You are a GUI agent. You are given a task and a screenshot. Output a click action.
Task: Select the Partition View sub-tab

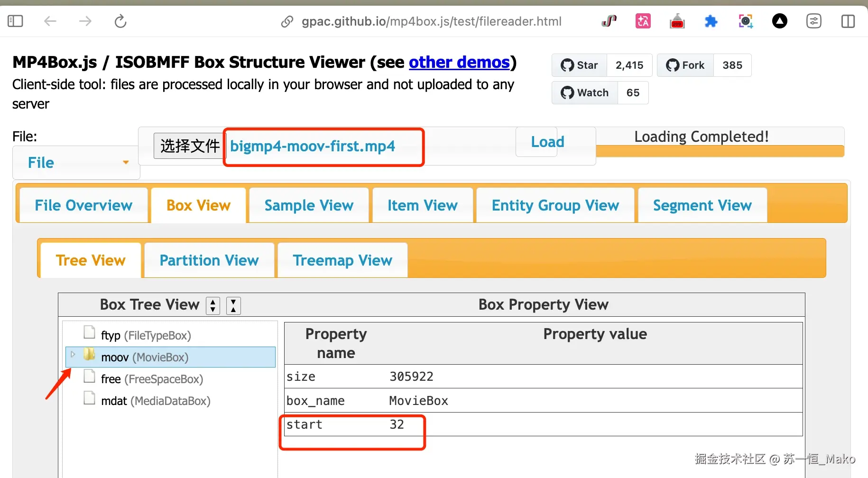(x=209, y=260)
